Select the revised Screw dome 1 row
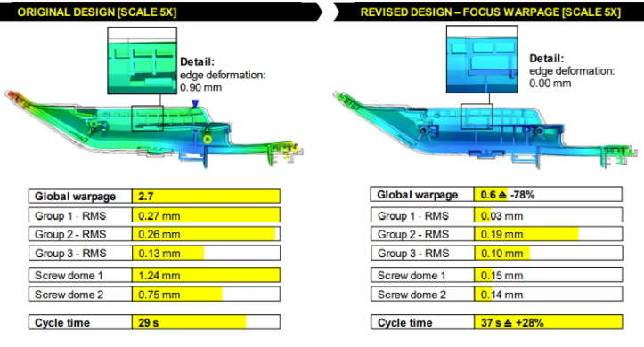The height and width of the screenshot is (347, 644). (496, 275)
